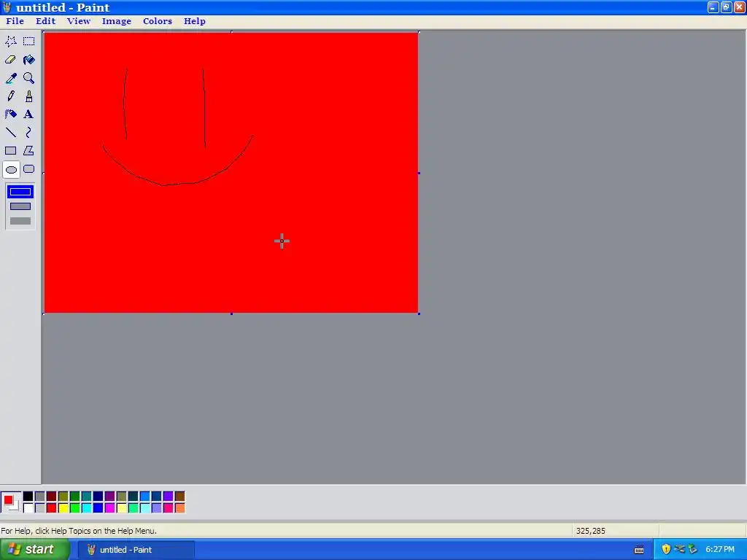This screenshot has width=747, height=560.
Task: Select the rectangular Select tool
Action: coord(29,42)
